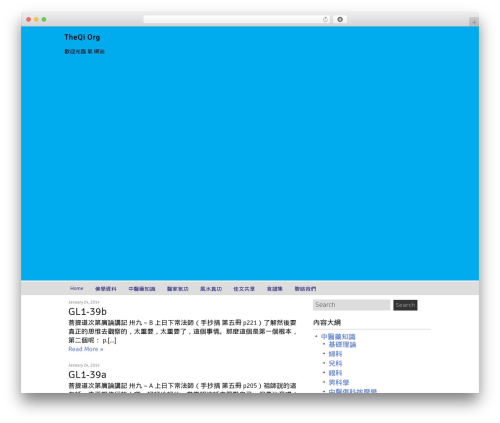
Task: Open the TheQi Org site title
Action: 82,37
